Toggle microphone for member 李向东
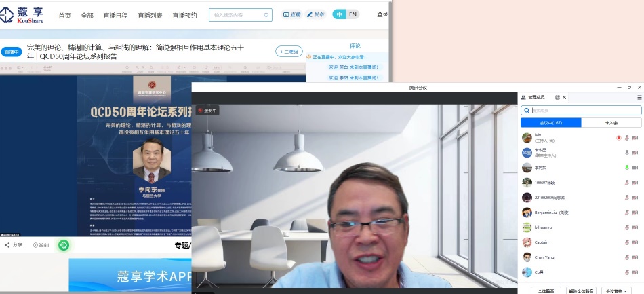 click(626, 168)
